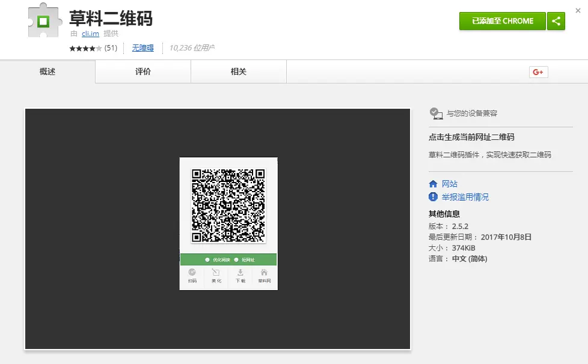
Task: Open the 无障碍 category link
Action: (143, 48)
